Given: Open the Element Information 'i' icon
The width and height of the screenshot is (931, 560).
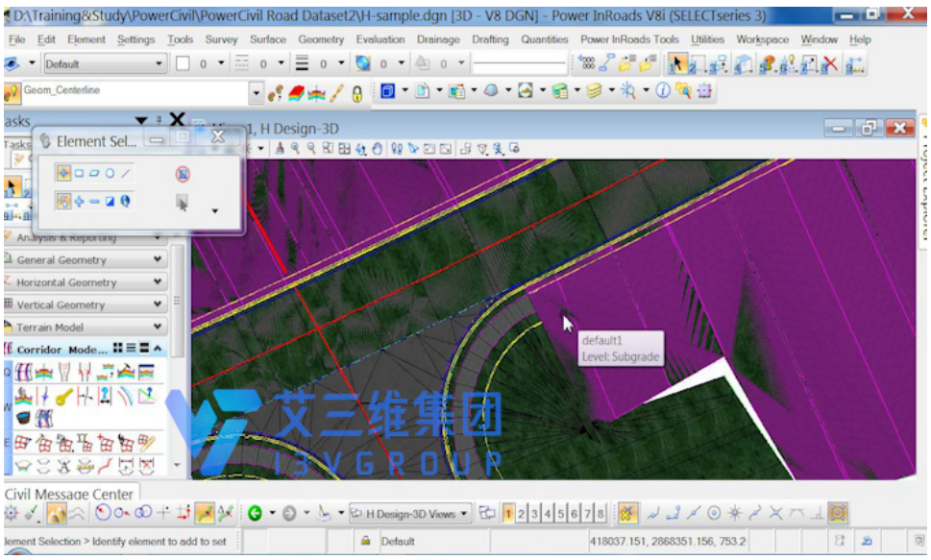Looking at the screenshot, I should pyautogui.click(x=663, y=91).
